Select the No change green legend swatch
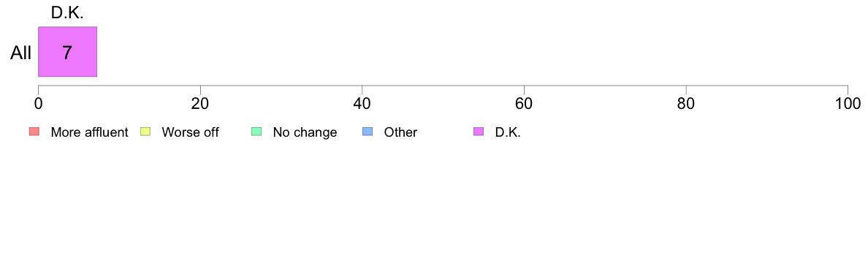 256,132
